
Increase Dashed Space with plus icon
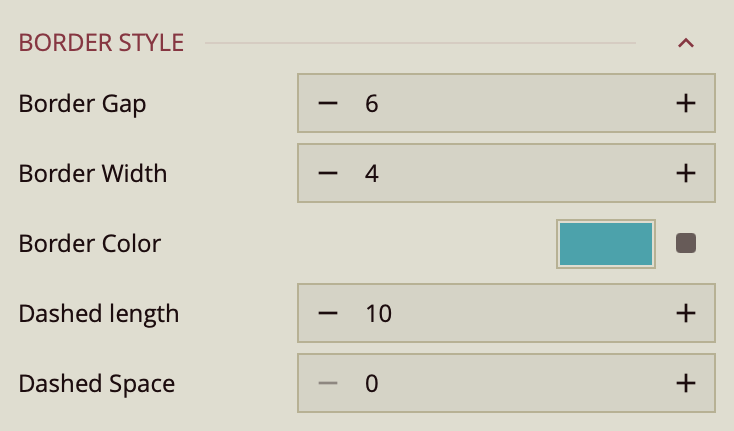[x=685, y=383]
